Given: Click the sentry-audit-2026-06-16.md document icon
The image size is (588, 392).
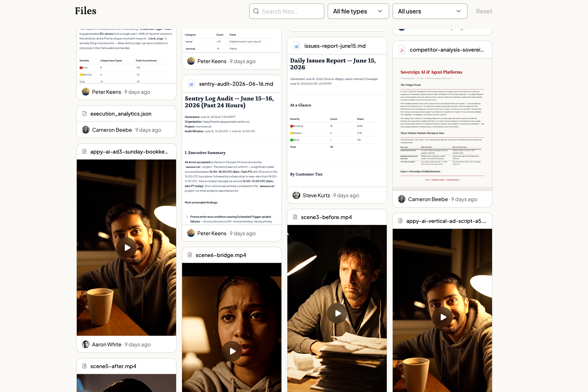Looking at the screenshot, I should (191, 84).
